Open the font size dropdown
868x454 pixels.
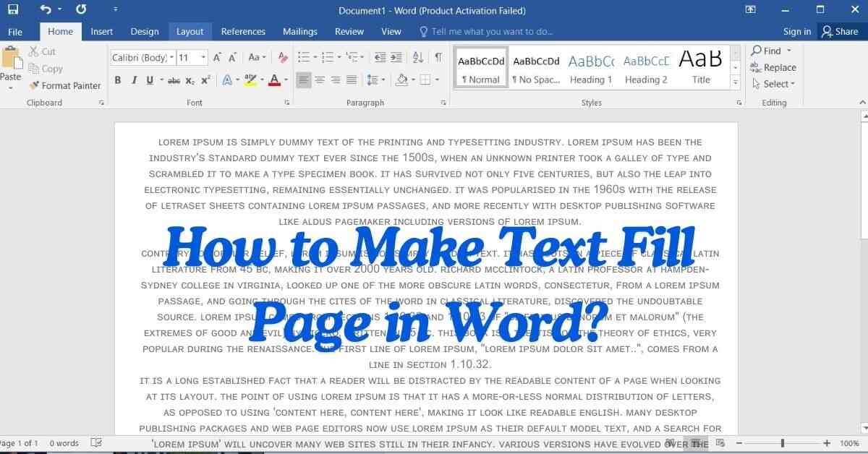click(203, 58)
